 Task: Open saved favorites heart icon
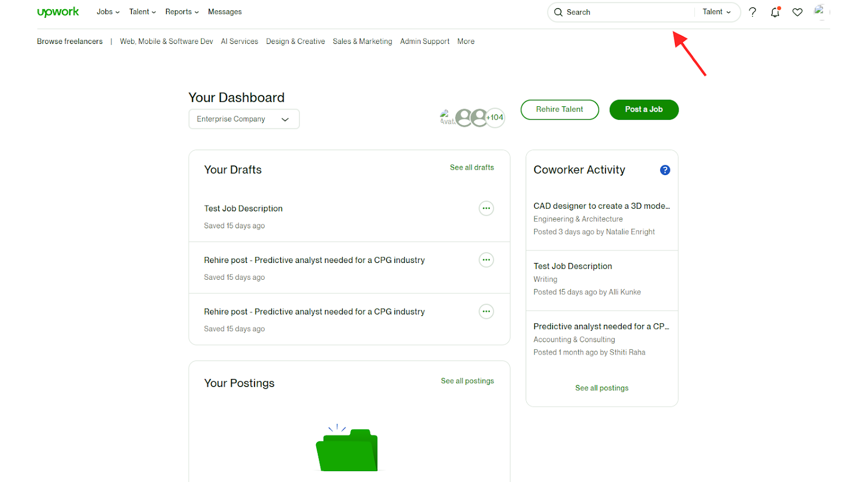(x=797, y=12)
